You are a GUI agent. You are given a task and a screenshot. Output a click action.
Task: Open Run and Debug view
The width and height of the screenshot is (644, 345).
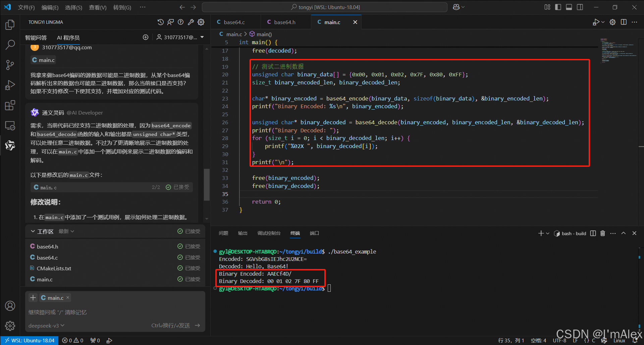[10, 85]
